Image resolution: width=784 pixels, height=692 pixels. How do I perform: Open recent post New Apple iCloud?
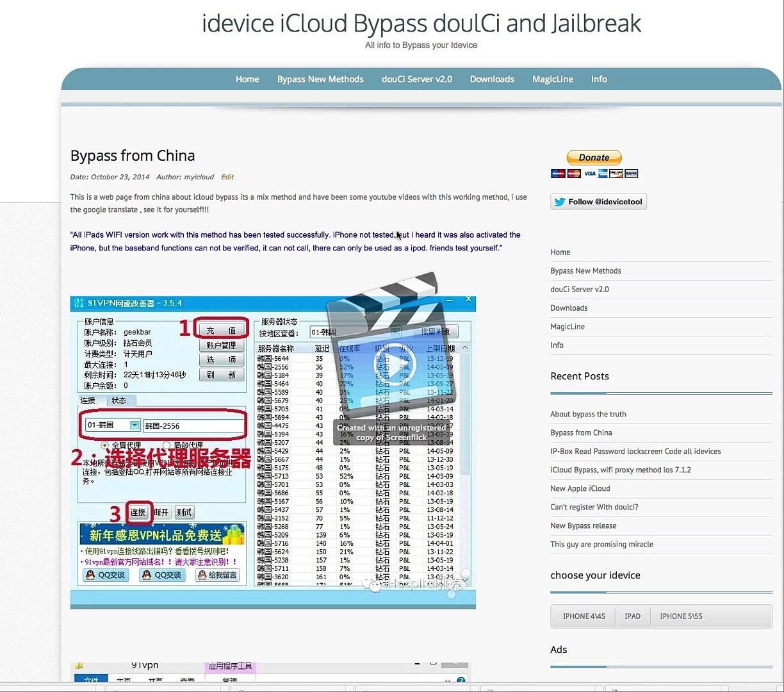[x=580, y=489]
